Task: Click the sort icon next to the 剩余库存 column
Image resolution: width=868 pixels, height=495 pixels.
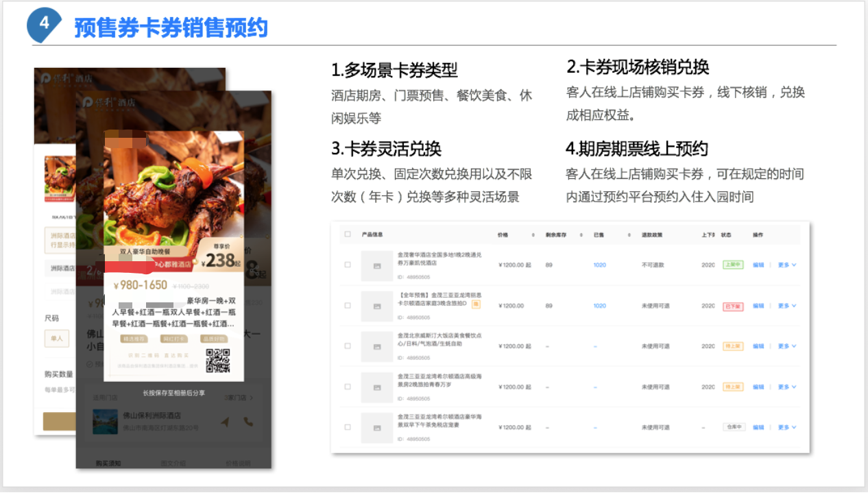Action: [x=580, y=233]
